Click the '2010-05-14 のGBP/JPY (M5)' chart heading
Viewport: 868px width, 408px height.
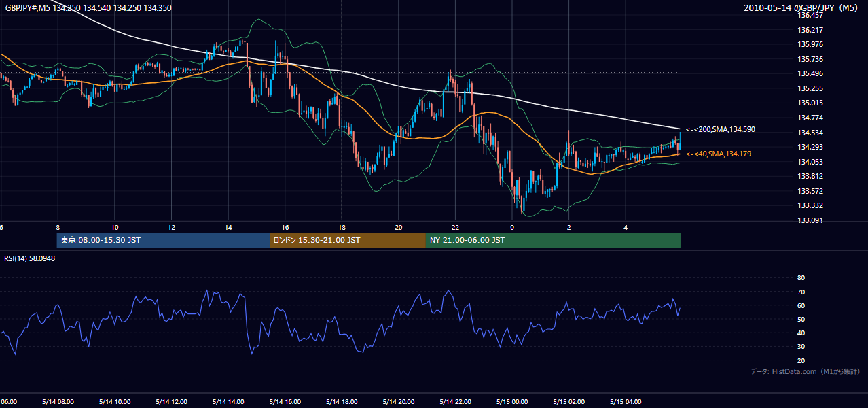[802, 7]
